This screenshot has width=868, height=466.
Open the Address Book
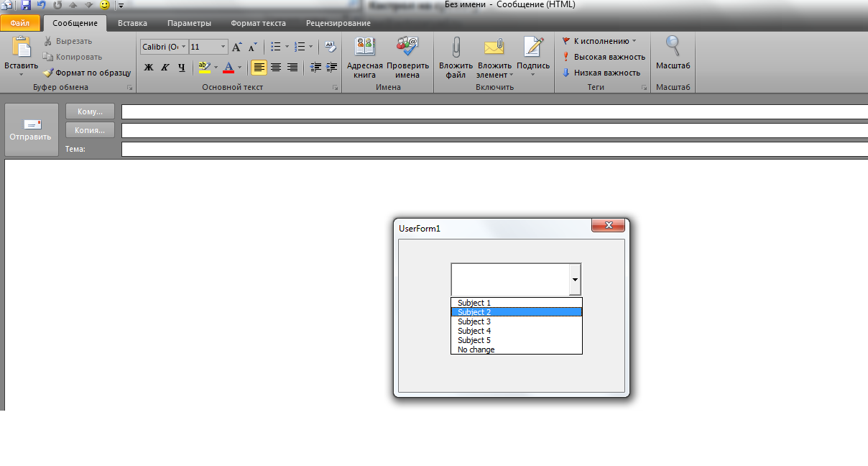click(365, 49)
